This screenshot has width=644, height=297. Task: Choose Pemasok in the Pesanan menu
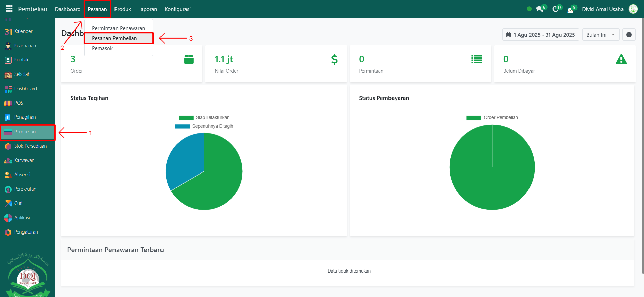pyautogui.click(x=102, y=48)
